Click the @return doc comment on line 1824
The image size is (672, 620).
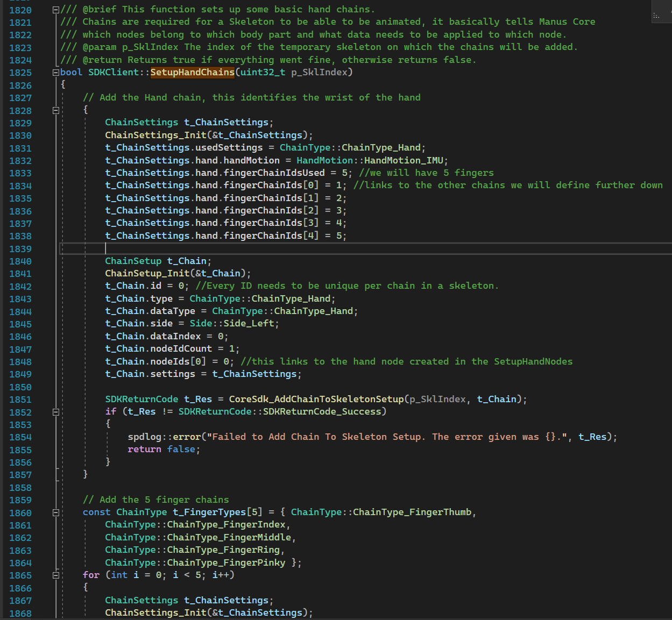[x=268, y=60]
